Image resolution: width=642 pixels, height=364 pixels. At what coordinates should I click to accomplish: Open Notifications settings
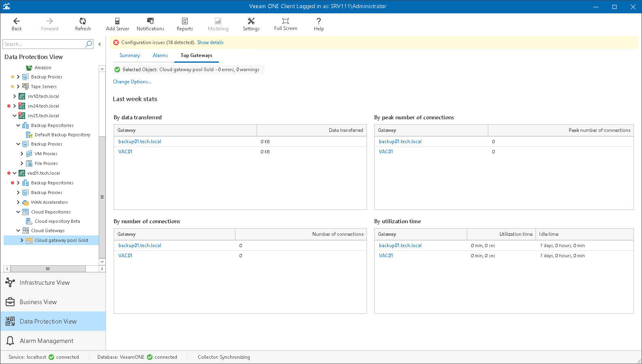pos(150,24)
